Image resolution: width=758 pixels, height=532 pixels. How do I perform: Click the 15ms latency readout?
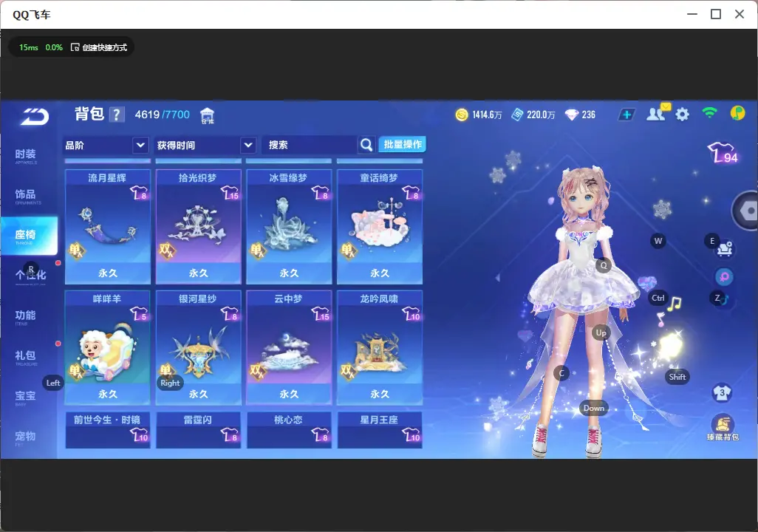coord(29,47)
